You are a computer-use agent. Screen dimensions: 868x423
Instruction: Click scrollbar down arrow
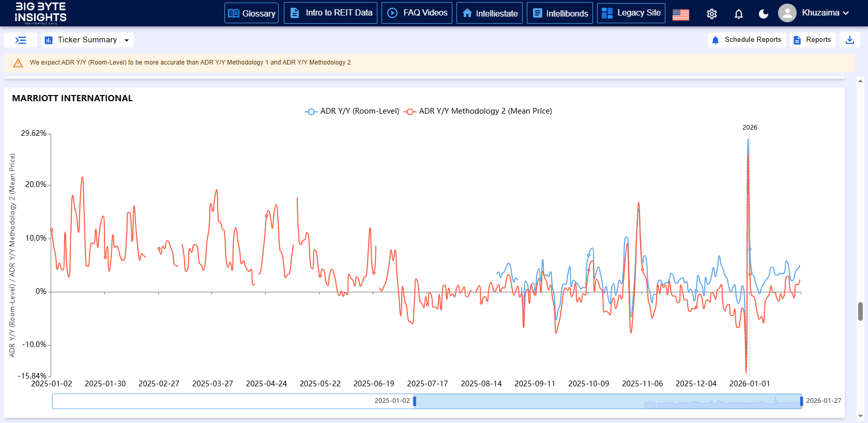pyautogui.click(x=860, y=416)
